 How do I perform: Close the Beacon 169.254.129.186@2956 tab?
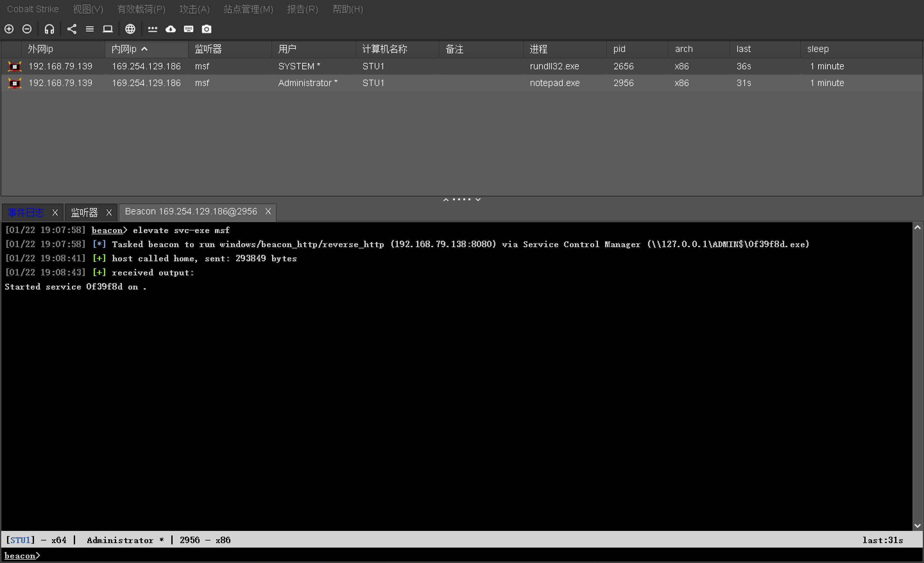268,212
